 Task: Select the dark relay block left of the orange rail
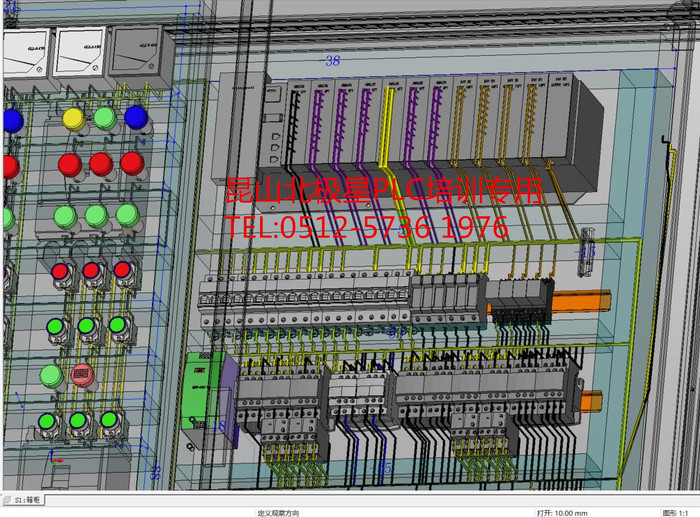point(519,299)
